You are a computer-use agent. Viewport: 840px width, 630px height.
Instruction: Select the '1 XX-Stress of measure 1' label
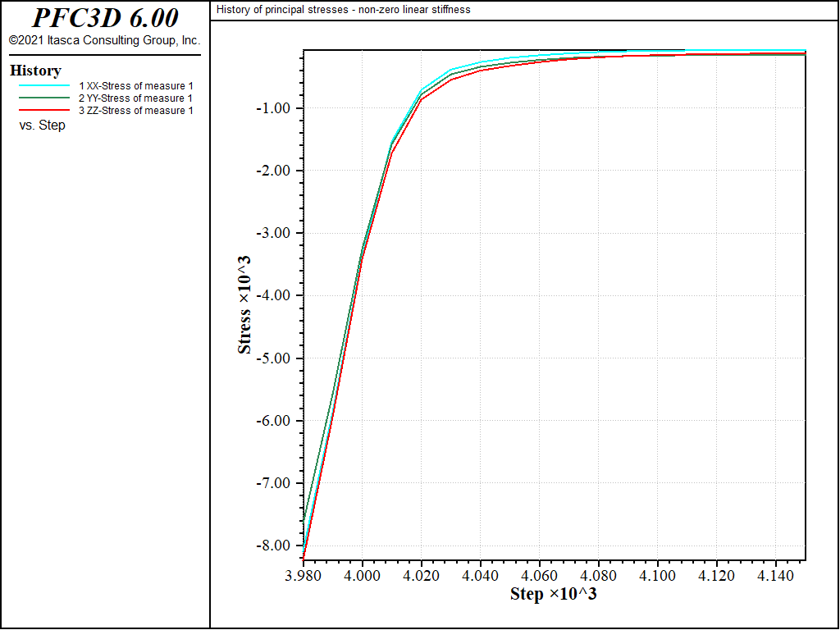(x=135, y=86)
